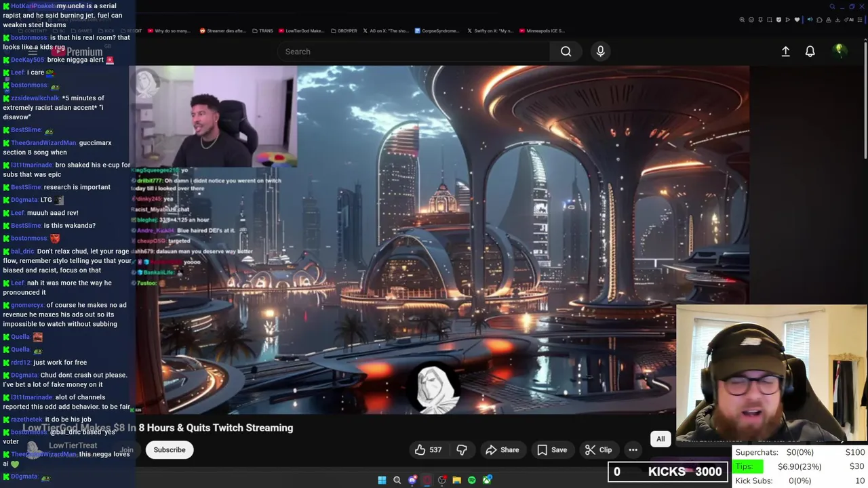Image resolution: width=868 pixels, height=488 pixels.
Task: Click the Superchats goal row
Action: [800, 452]
